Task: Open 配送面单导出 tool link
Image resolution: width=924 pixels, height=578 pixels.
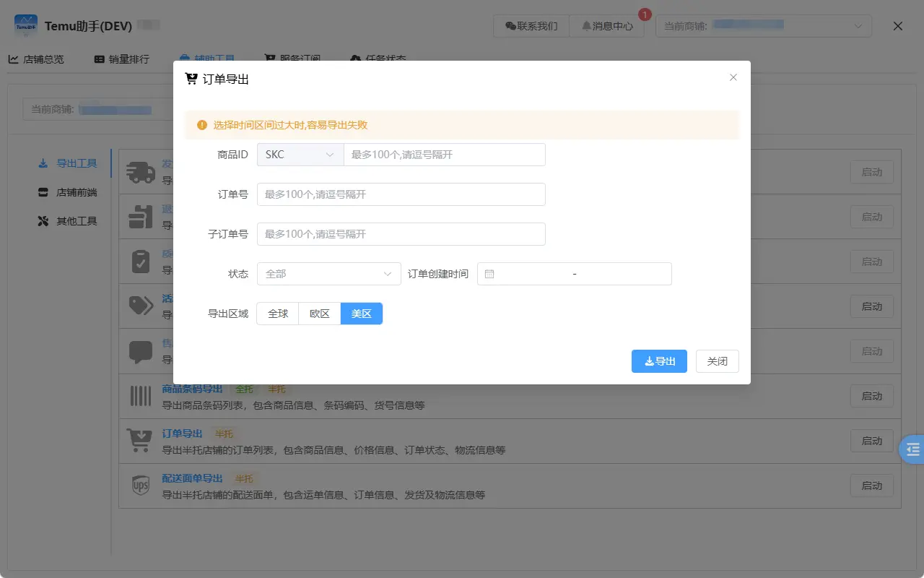Action: pos(192,478)
